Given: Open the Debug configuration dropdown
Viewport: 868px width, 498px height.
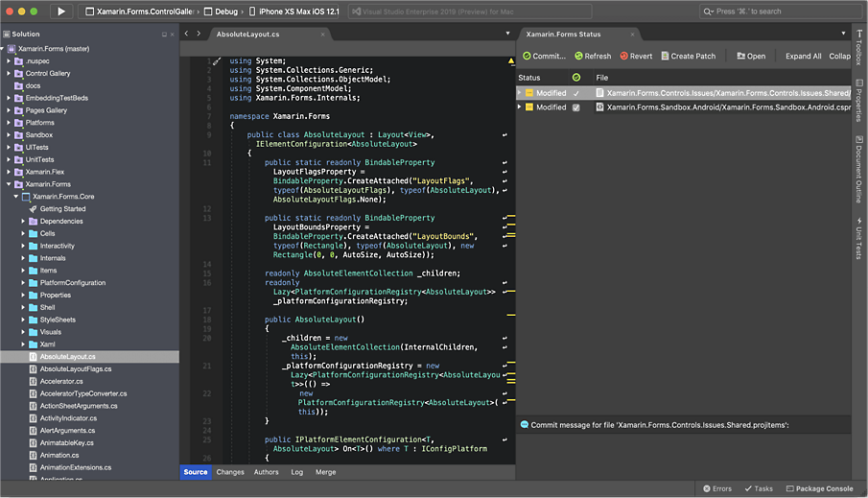Looking at the screenshot, I should coord(227,12).
